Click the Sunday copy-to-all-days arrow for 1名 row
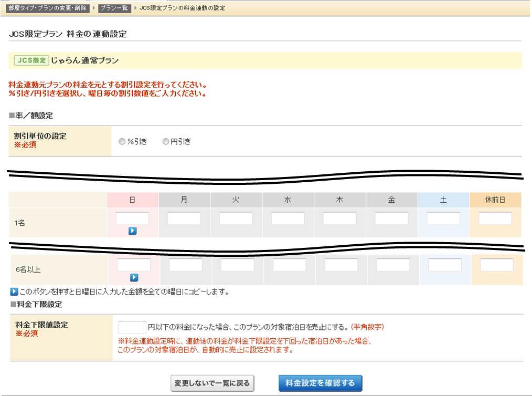Viewport: 532px width, 396px height. [x=133, y=230]
